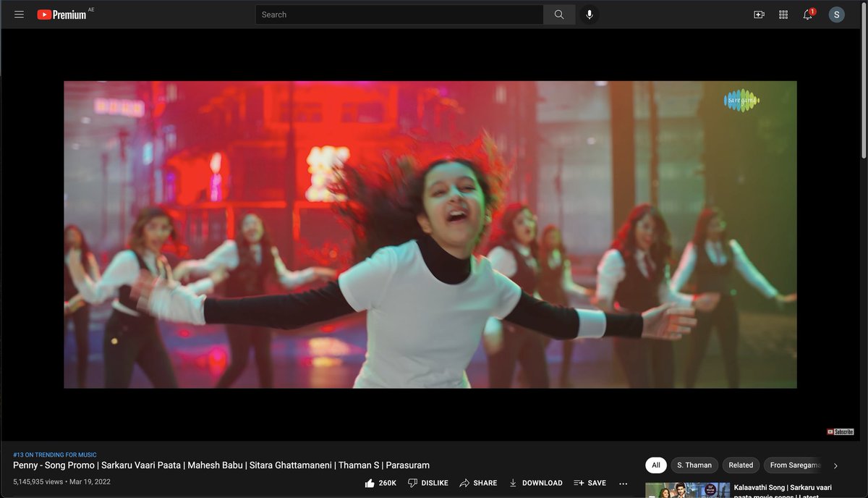Image resolution: width=868 pixels, height=498 pixels.
Task: Open more actions ellipsis menu
Action: (x=624, y=483)
